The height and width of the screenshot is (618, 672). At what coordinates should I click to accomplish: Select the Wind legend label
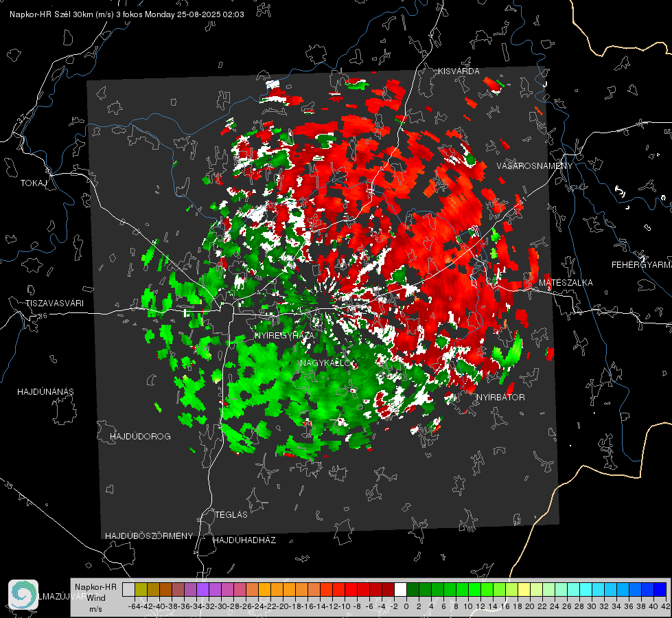(x=96, y=598)
